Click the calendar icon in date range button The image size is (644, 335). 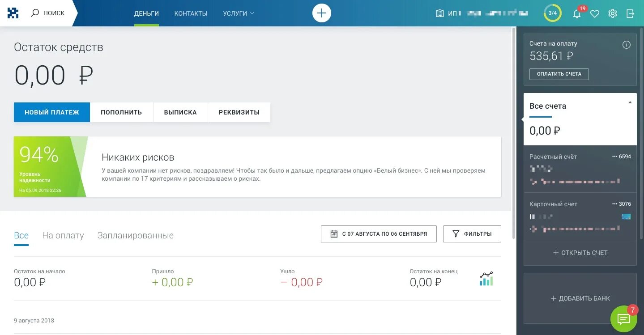pos(334,234)
